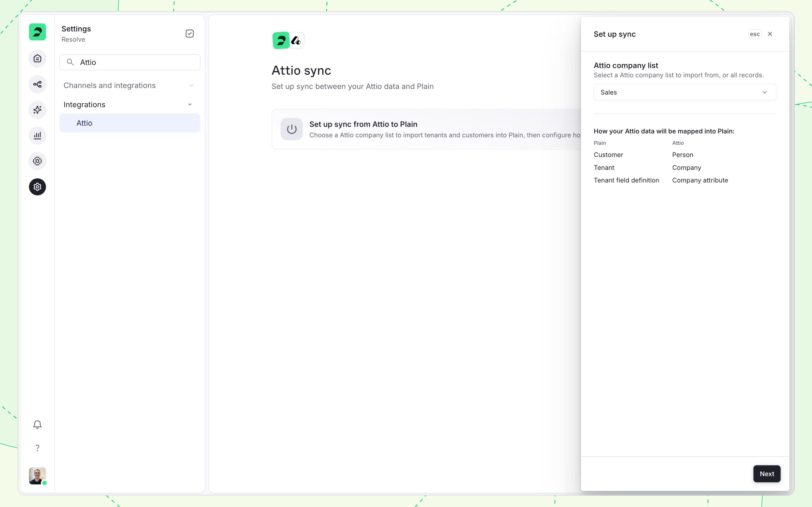This screenshot has width=812, height=507.
Task: Click the 'Attio sync' page heading
Action: pyautogui.click(x=301, y=71)
